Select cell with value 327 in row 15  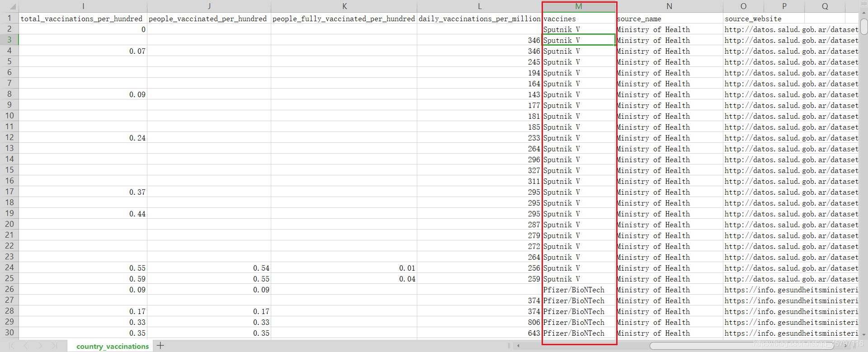[x=479, y=170]
